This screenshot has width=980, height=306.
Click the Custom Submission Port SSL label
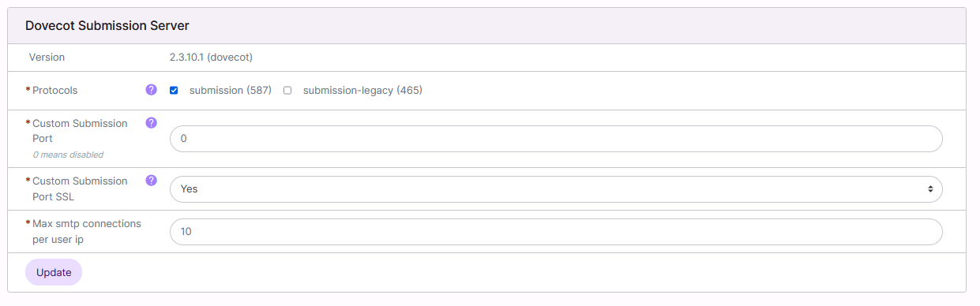[80, 188]
